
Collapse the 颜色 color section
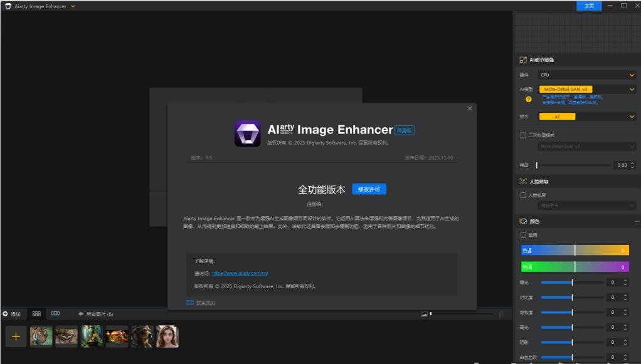coord(637,221)
